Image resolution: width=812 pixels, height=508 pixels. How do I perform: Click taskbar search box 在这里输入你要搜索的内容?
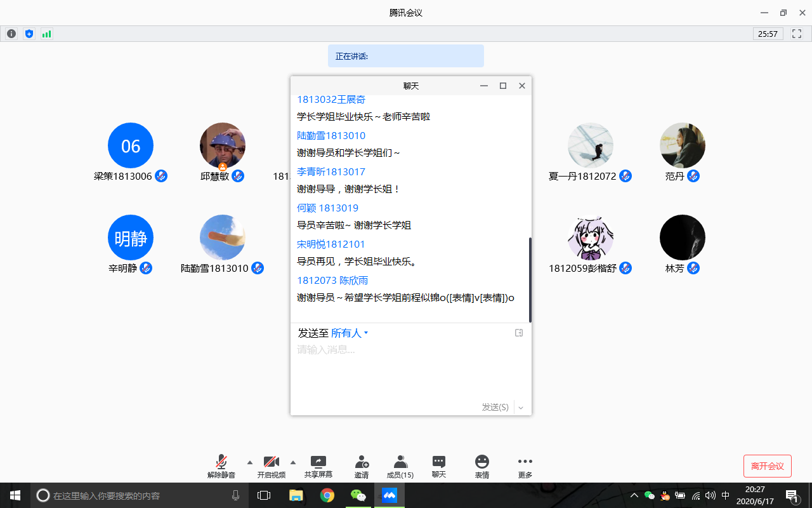click(x=140, y=495)
